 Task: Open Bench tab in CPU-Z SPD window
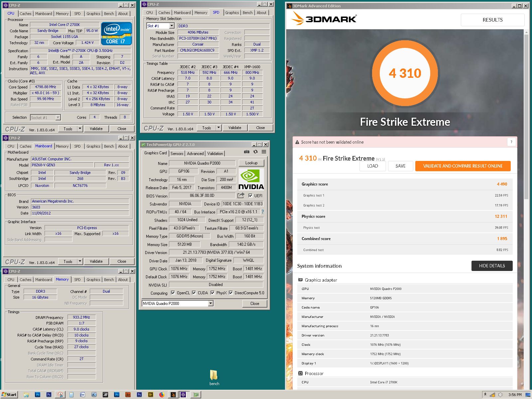tap(247, 13)
